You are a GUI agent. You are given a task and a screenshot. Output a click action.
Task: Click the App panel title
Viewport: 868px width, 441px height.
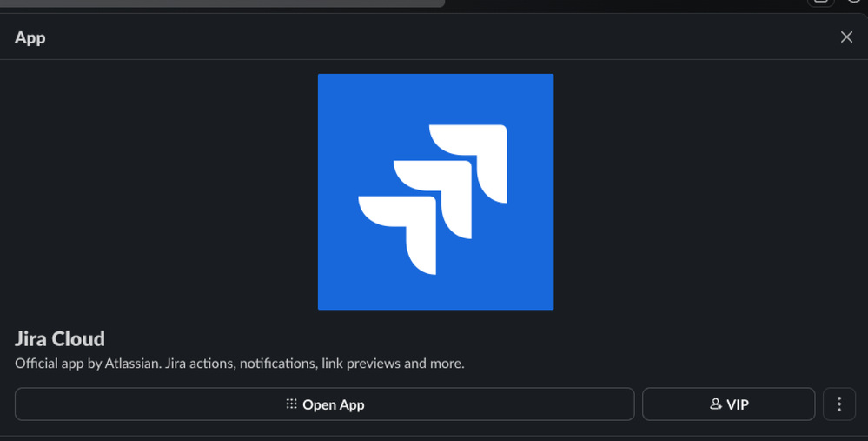[30, 37]
